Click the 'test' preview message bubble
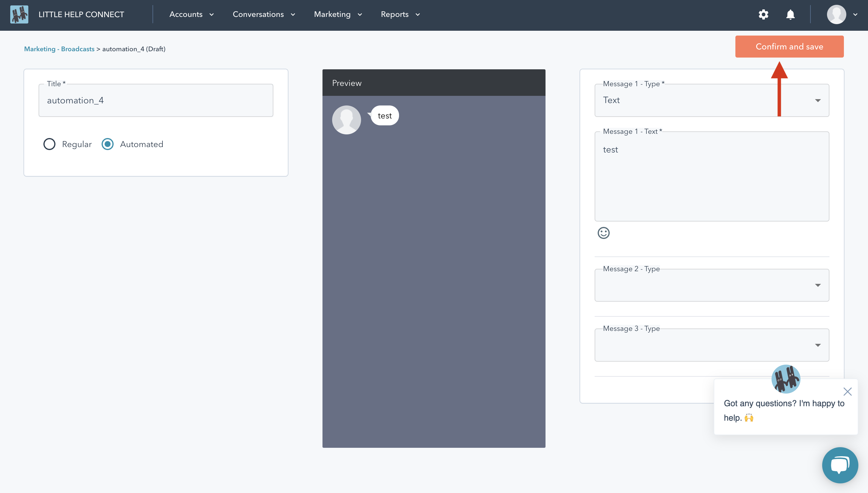The height and width of the screenshot is (493, 868). click(385, 116)
